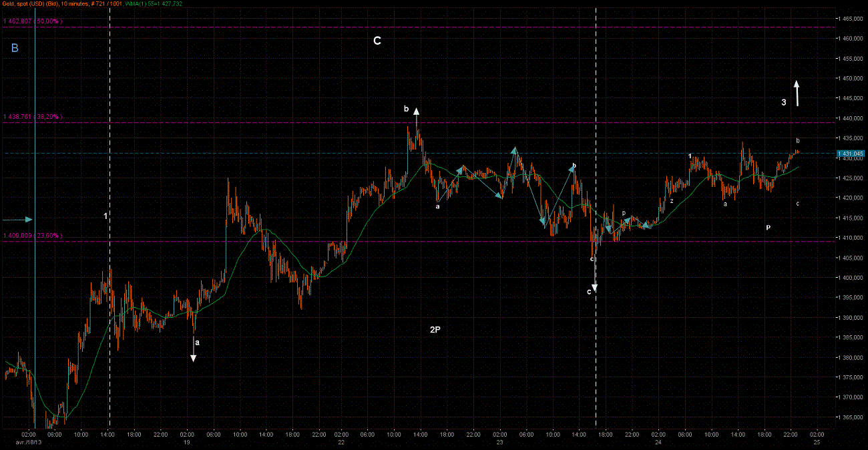Click the 38,20% Fibonacci level label
868x450 pixels.
click(x=33, y=117)
